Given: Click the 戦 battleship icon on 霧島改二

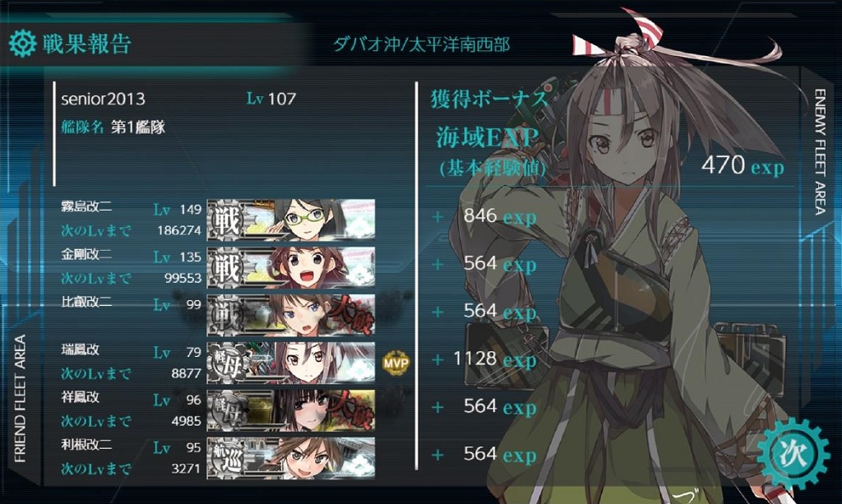Looking at the screenshot, I should [x=227, y=220].
